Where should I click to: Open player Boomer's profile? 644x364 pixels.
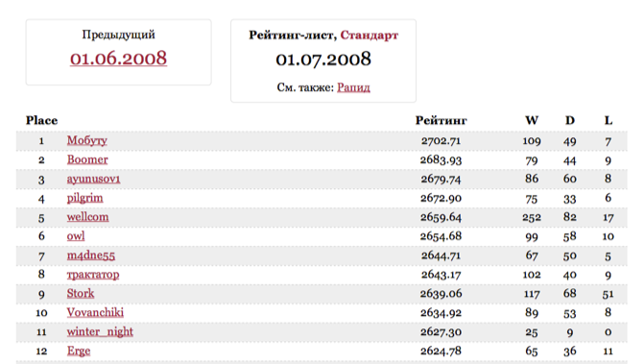coord(87,159)
